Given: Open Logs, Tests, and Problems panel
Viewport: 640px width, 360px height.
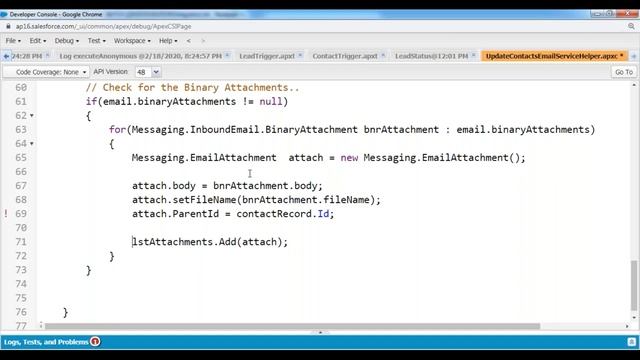Looking at the screenshot, I should pos(46,342).
